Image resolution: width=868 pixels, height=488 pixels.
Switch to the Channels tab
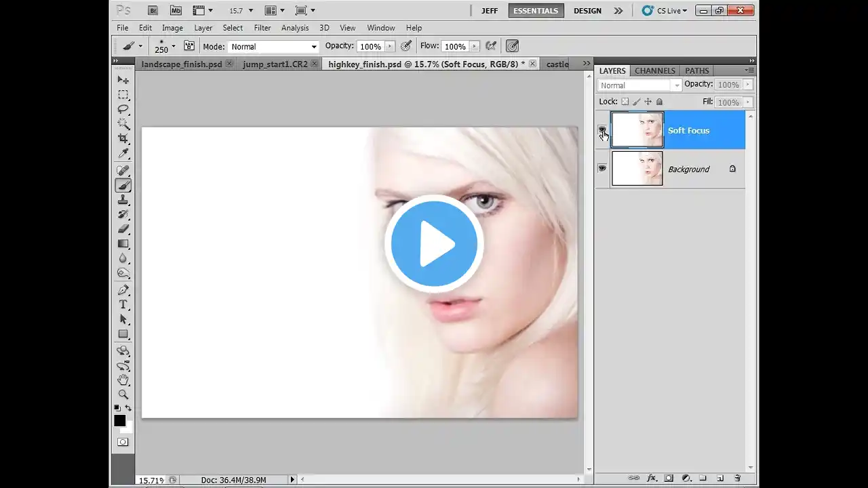[x=654, y=70]
